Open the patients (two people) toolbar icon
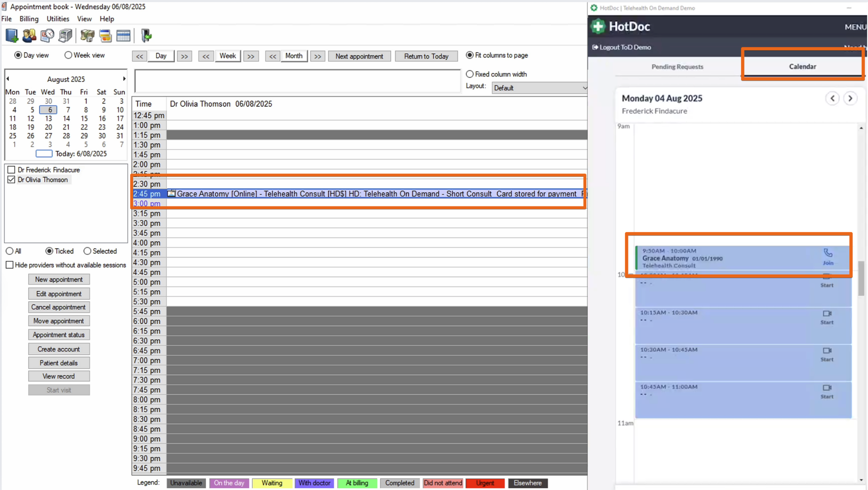868x490 pixels. pos(29,36)
